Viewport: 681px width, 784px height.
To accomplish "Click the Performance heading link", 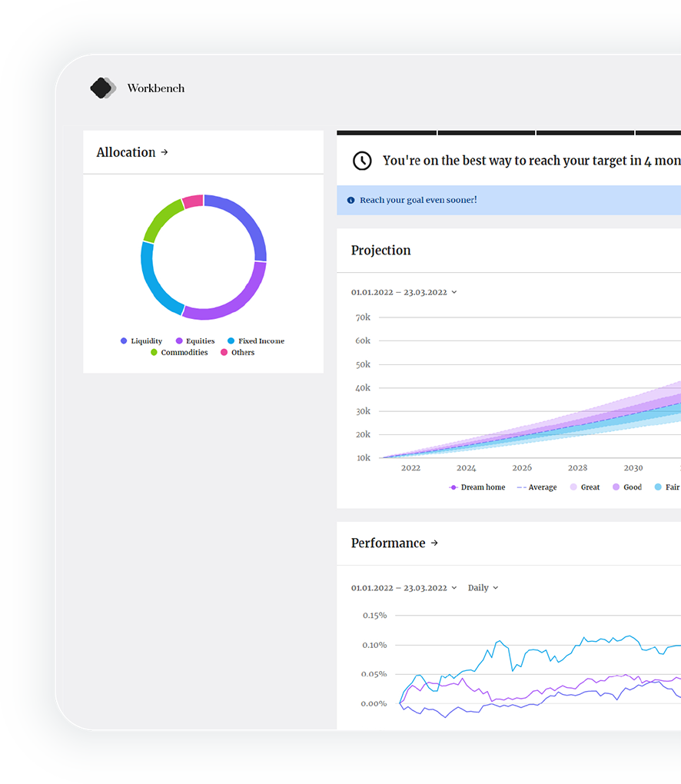I will click(388, 543).
